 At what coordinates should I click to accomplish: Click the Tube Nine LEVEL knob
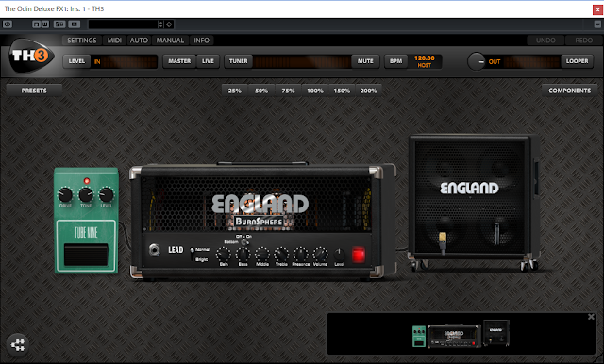[107, 194]
